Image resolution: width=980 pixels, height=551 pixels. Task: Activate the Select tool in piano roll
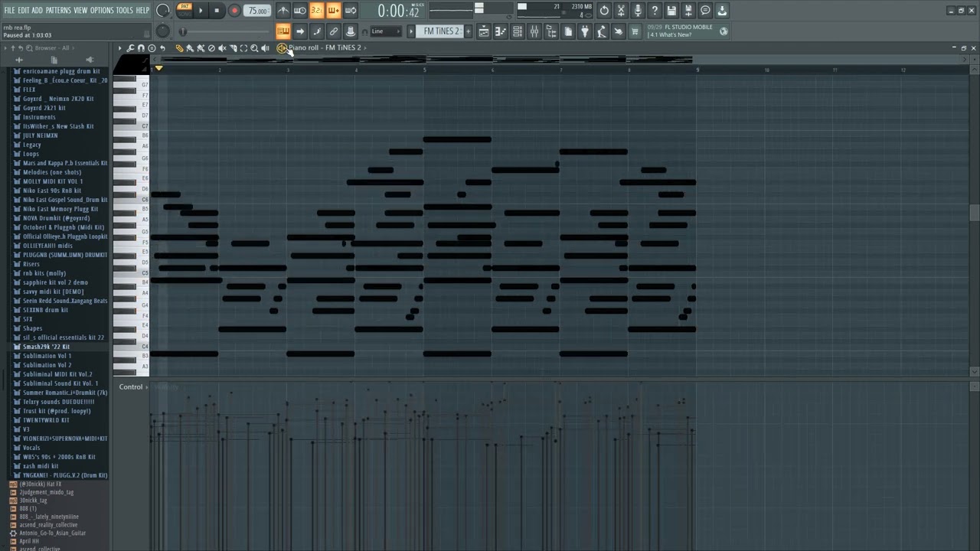click(x=243, y=48)
